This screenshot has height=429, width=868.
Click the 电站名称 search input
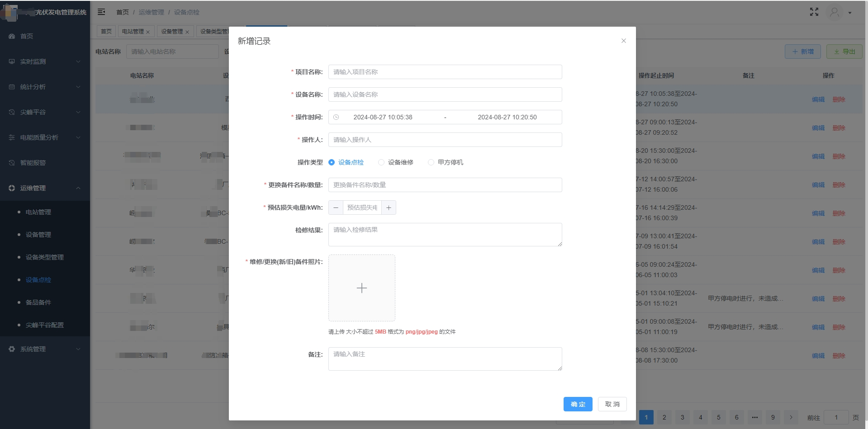[x=172, y=52]
